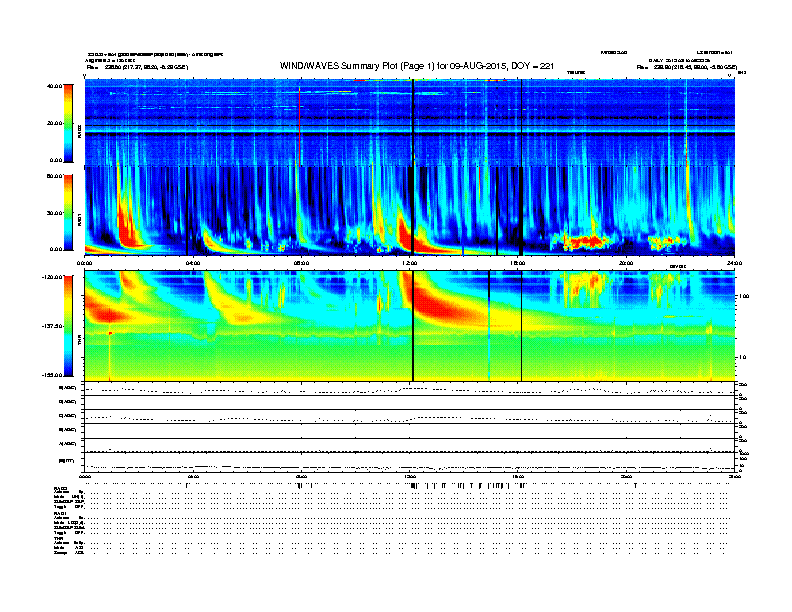Click the 16:00 tick label below RAD1 spectrogram
Screen dimensions: 792x612
(x=518, y=263)
